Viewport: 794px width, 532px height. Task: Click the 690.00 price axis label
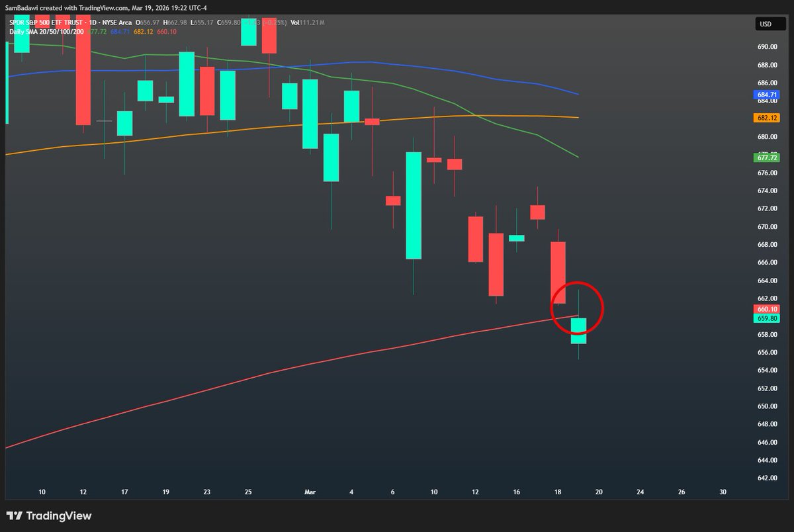tap(767, 47)
